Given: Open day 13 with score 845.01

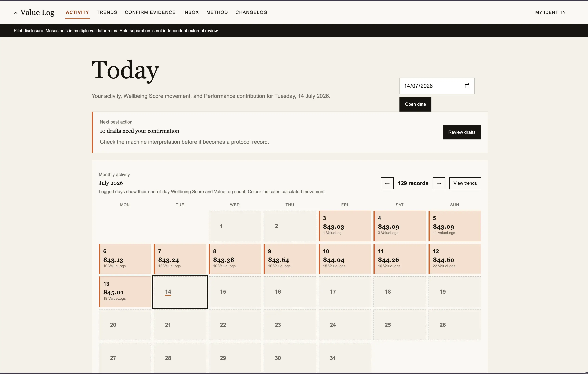Looking at the screenshot, I should point(125,292).
